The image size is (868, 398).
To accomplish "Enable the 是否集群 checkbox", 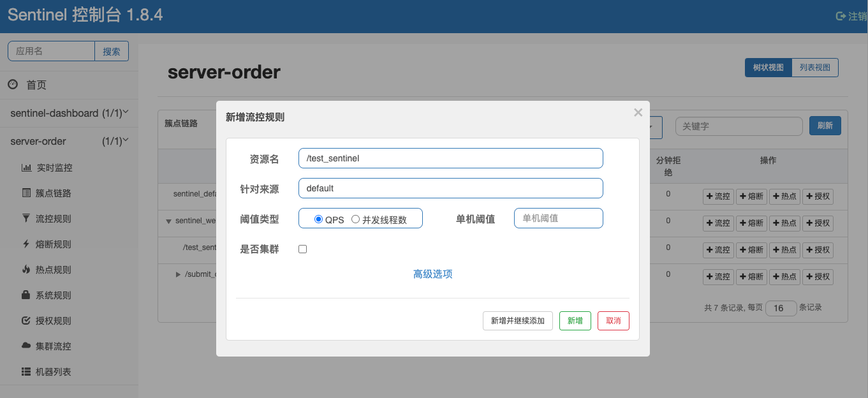I will [x=303, y=249].
